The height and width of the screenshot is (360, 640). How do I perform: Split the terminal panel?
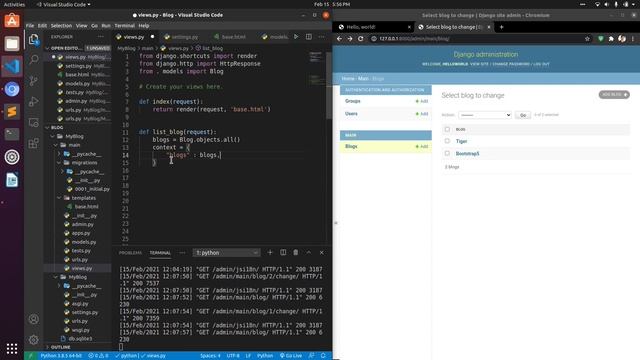283,253
